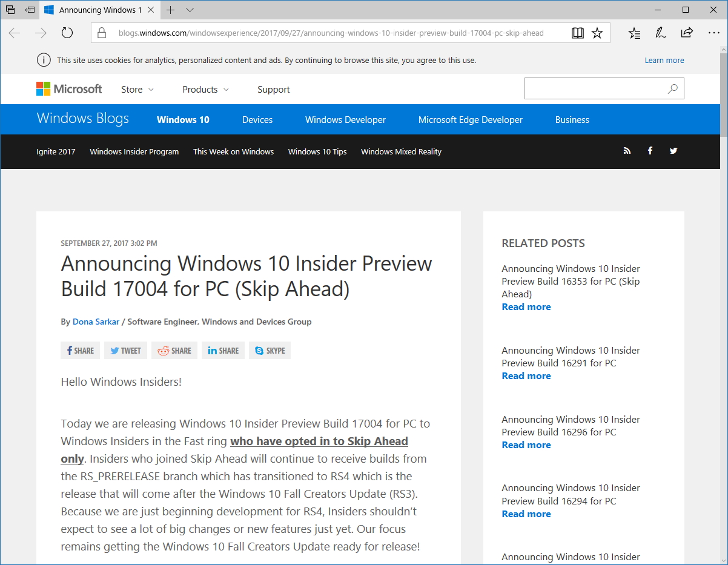This screenshot has width=728, height=565.
Task: Visit the blog's Facebook page from the nav bar
Action: (x=650, y=151)
